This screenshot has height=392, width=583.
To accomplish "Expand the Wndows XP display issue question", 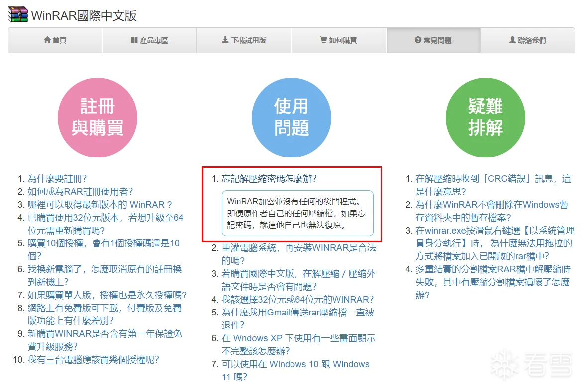I will pos(298,344).
